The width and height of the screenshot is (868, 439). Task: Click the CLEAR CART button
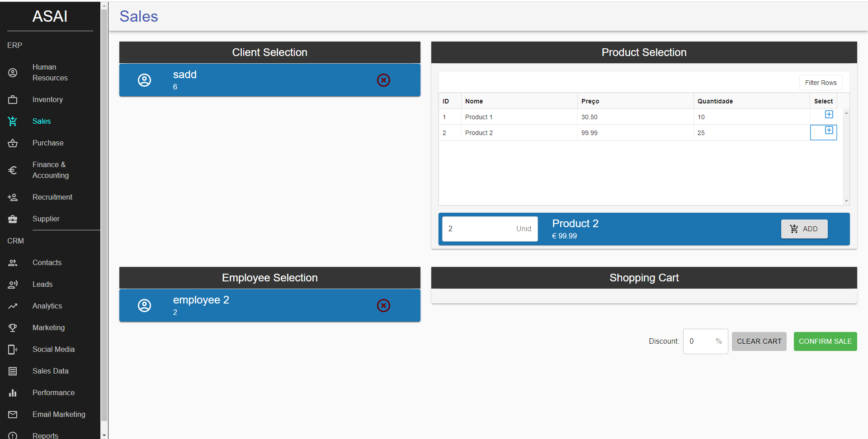[x=759, y=341]
